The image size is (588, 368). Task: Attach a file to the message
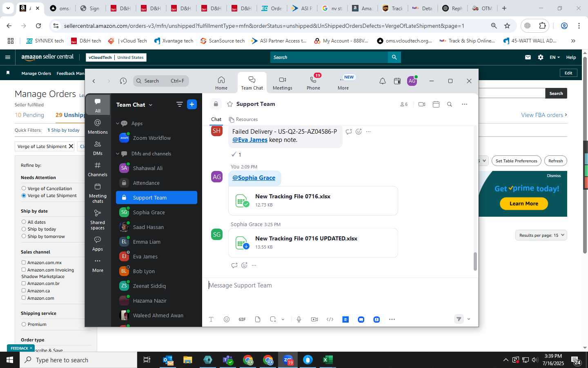(258, 319)
